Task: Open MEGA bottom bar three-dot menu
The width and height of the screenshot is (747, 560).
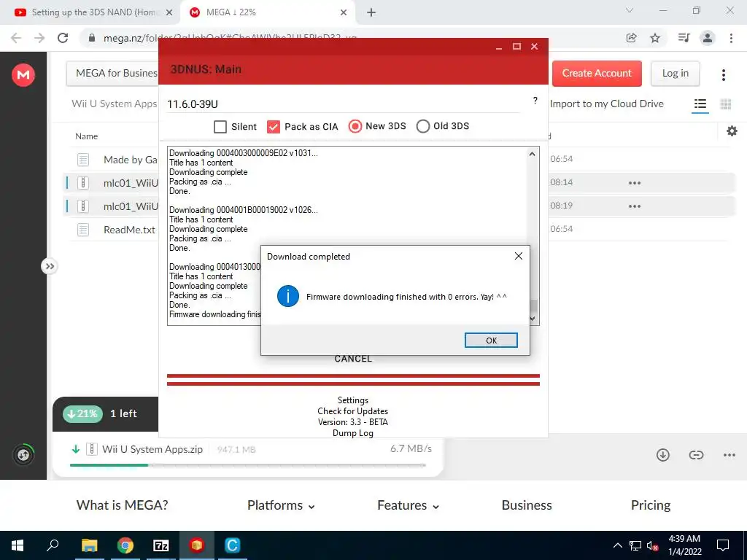Action: pos(729,455)
